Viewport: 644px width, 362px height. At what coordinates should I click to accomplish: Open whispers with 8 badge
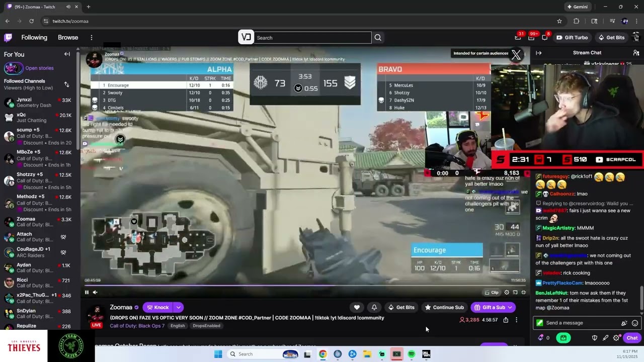545,37
